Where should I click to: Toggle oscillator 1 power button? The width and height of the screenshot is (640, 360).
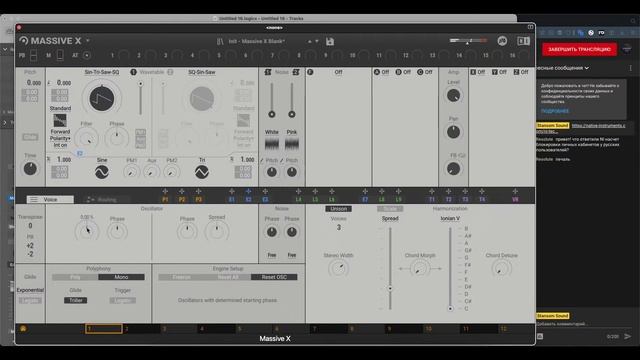[133, 72]
